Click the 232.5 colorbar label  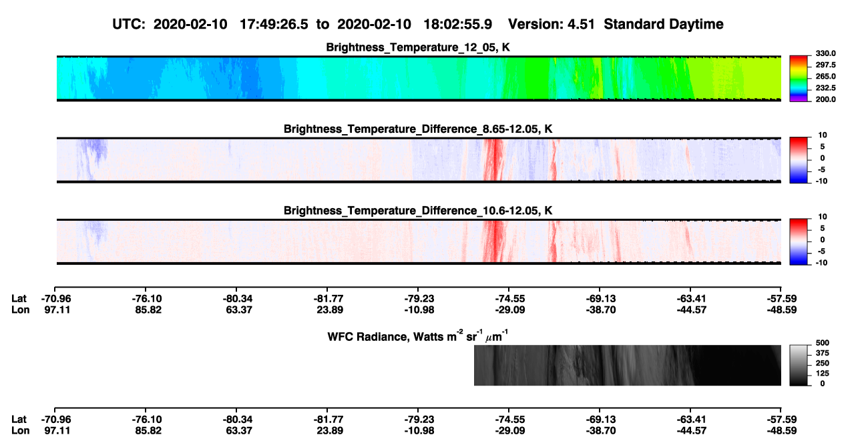(825, 88)
